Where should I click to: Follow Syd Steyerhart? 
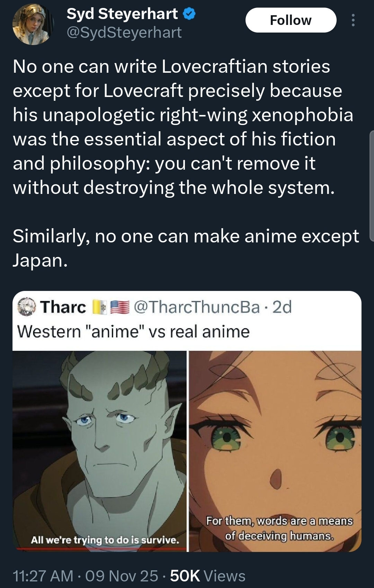(x=291, y=20)
